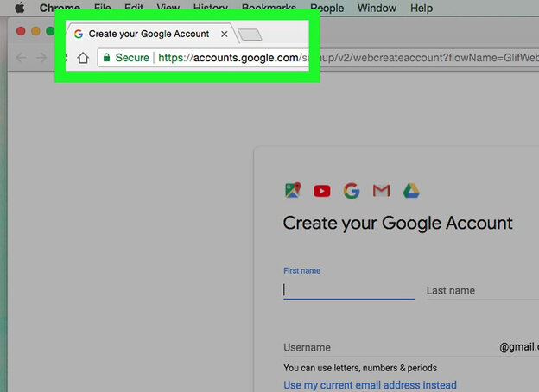Open a new tab with the new tab button

(250, 35)
